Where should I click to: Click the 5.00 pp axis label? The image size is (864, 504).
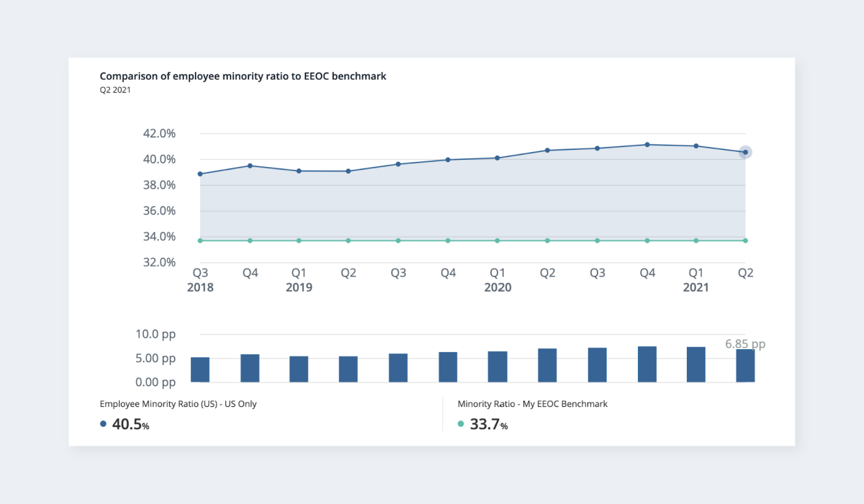pos(156,359)
